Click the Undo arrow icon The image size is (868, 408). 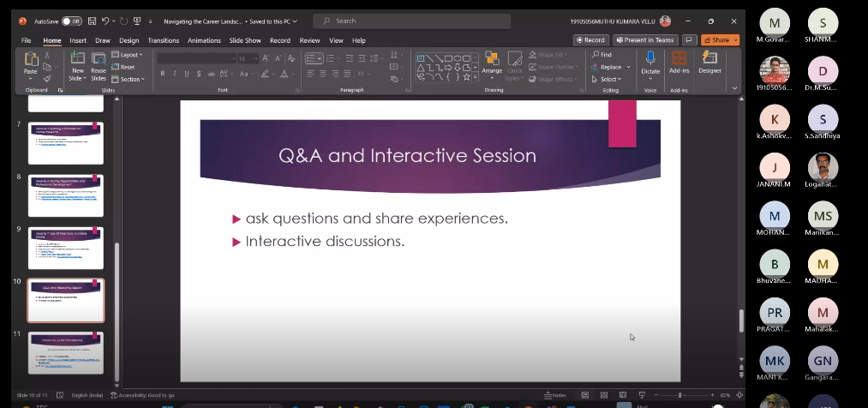105,21
